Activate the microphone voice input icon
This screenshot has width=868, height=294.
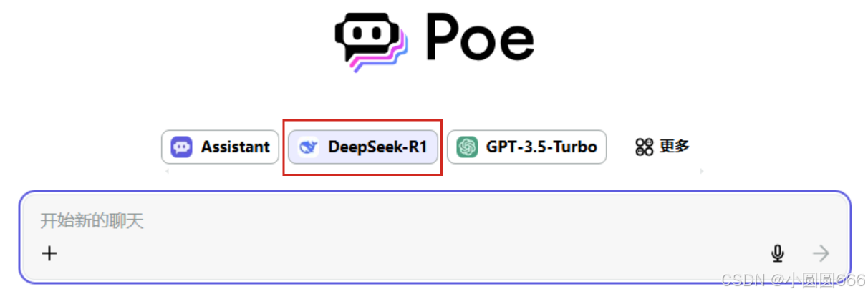pos(778,253)
